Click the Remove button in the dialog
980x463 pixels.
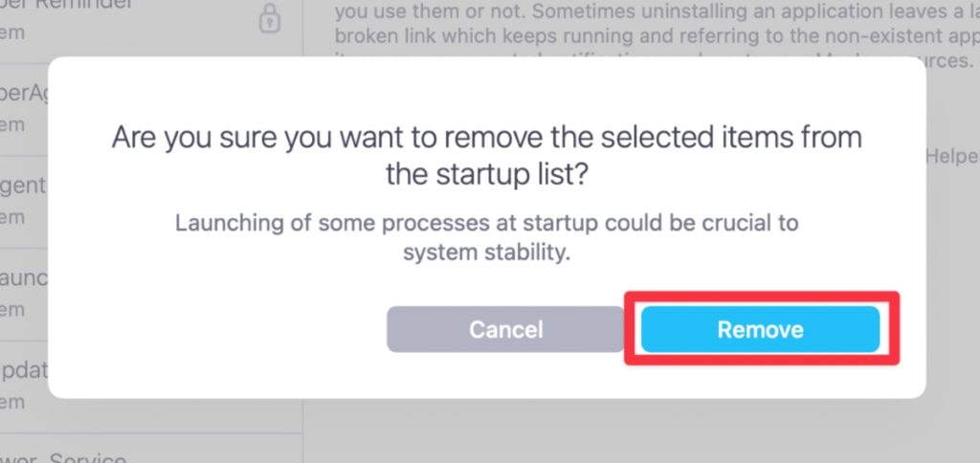pos(760,330)
